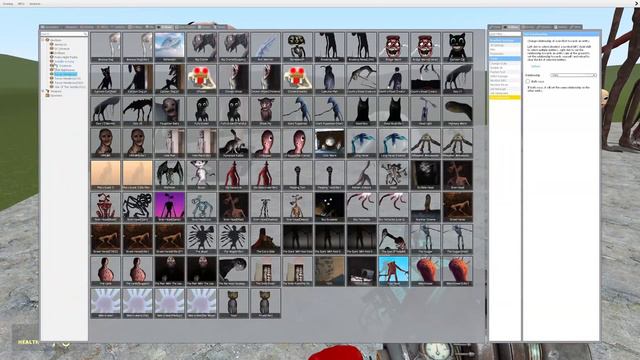Select the NPC thumbnail with cloudy sky background
The height and width of the screenshot is (360, 640).
[169, 47]
